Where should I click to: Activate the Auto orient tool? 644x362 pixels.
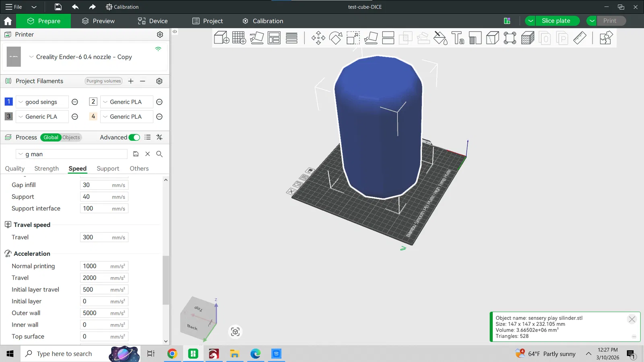click(256, 38)
